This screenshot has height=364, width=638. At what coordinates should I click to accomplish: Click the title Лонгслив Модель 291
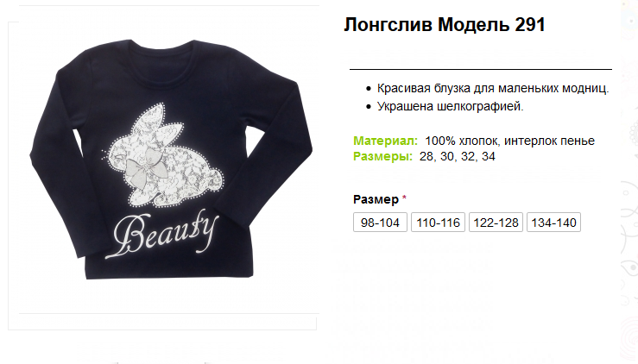tap(445, 24)
